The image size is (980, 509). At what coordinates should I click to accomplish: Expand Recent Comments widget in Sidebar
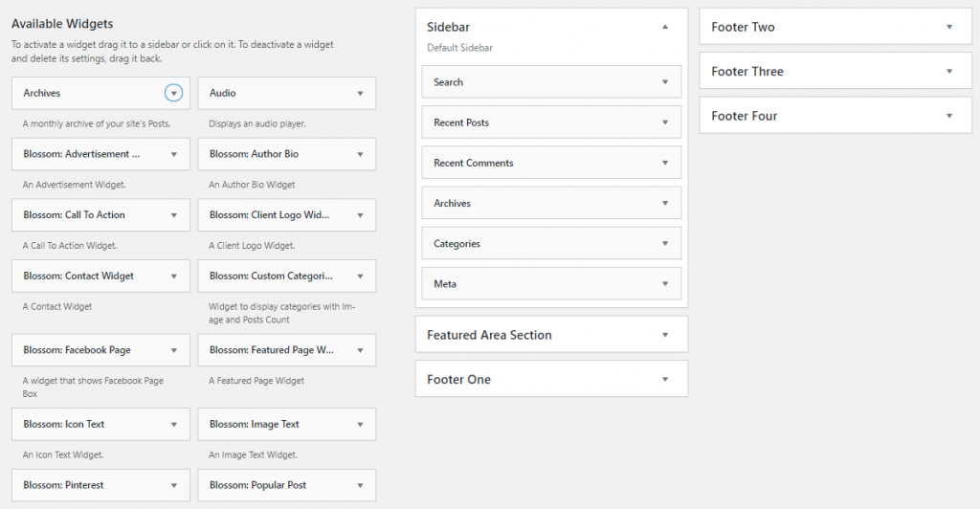[665, 163]
